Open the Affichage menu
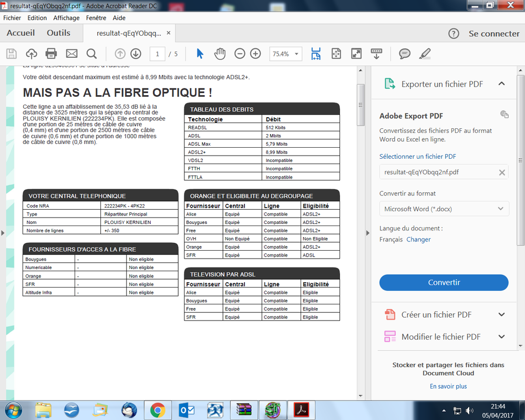 pyautogui.click(x=66, y=18)
